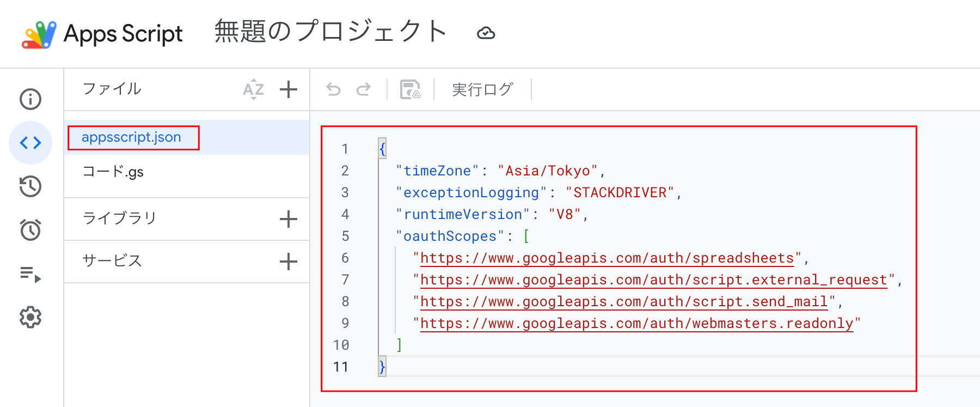Select the appsscript.json file
The height and width of the screenshot is (407, 980).
pyautogui.click(x=131, y=137)
